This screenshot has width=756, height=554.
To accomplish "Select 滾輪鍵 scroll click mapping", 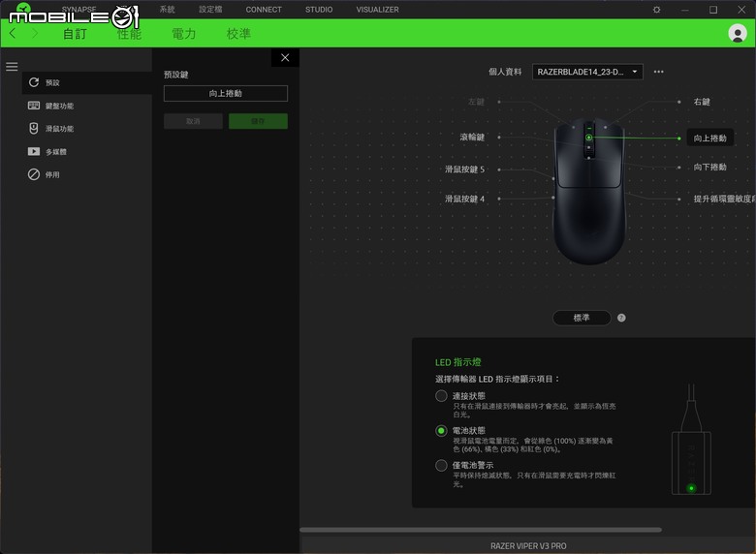I will pyautogui.click(x=472, y=138).
